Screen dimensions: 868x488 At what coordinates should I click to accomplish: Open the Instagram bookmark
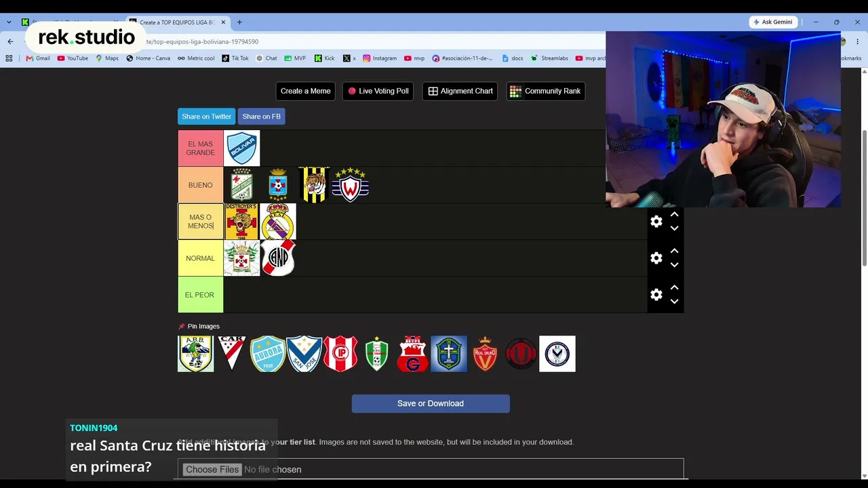pos(380,58)
